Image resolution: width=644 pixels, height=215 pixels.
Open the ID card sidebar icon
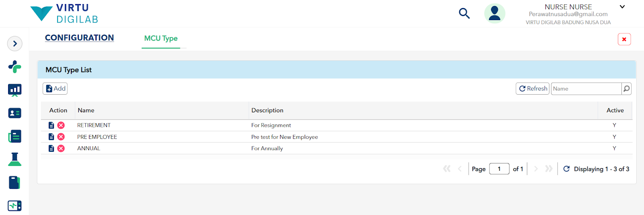(x=14, y=113)
